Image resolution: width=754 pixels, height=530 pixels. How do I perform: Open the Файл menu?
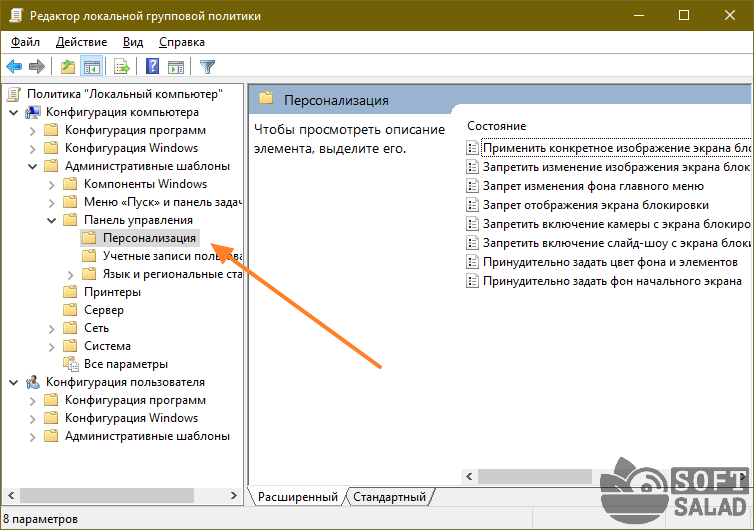click(x=25, y=42)
